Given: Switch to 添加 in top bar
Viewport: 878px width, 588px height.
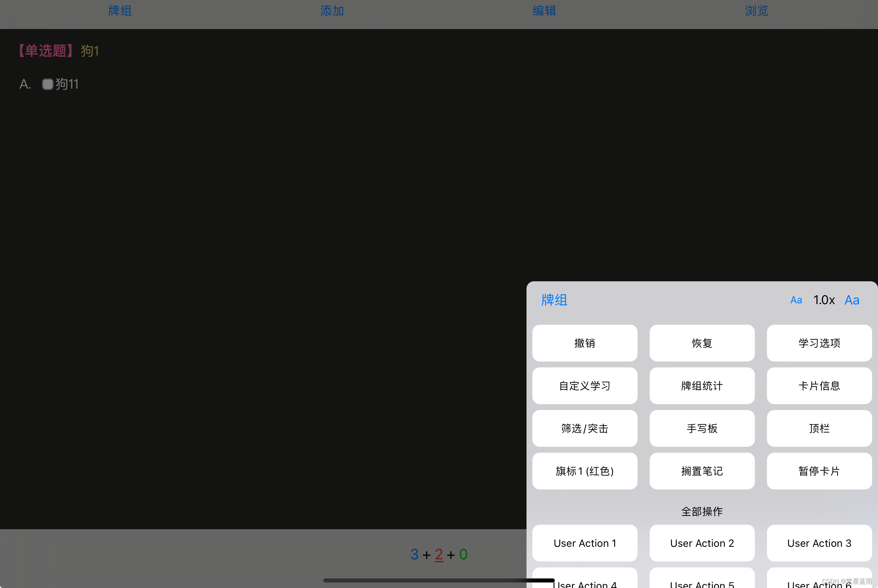Looking at the screenshot, I should (332, 11).
